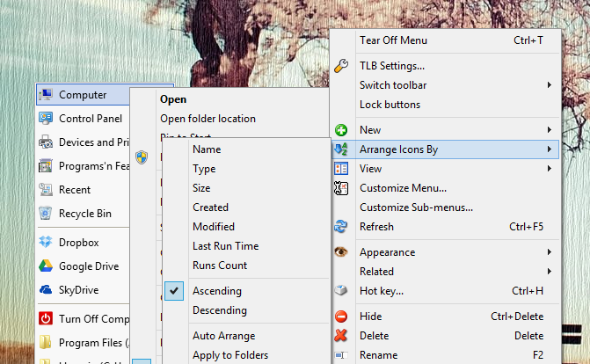Open the Recycle Bin icon
This screenshot has width=590, height=364.
(46, 213)
